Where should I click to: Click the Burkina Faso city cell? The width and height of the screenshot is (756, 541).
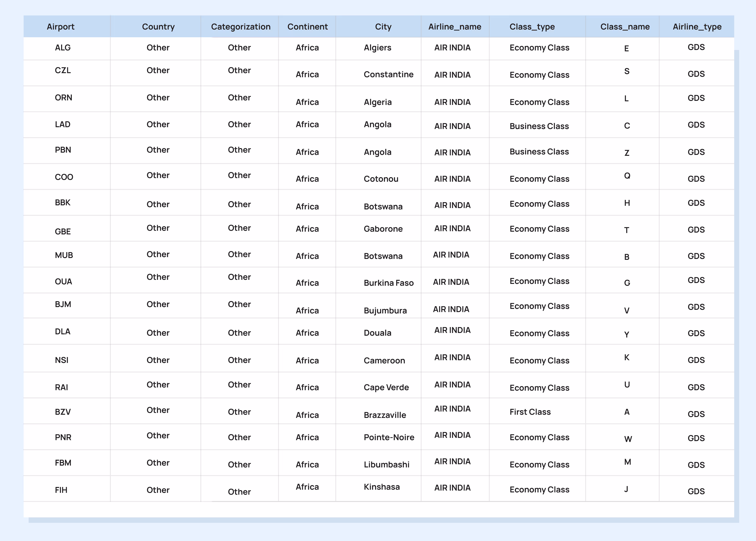click(388, 283)
